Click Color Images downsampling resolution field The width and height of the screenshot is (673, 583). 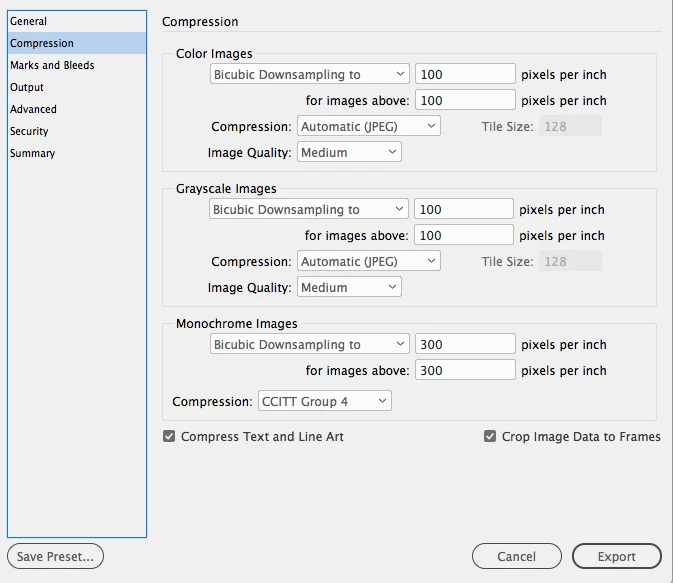pos(465,74)
